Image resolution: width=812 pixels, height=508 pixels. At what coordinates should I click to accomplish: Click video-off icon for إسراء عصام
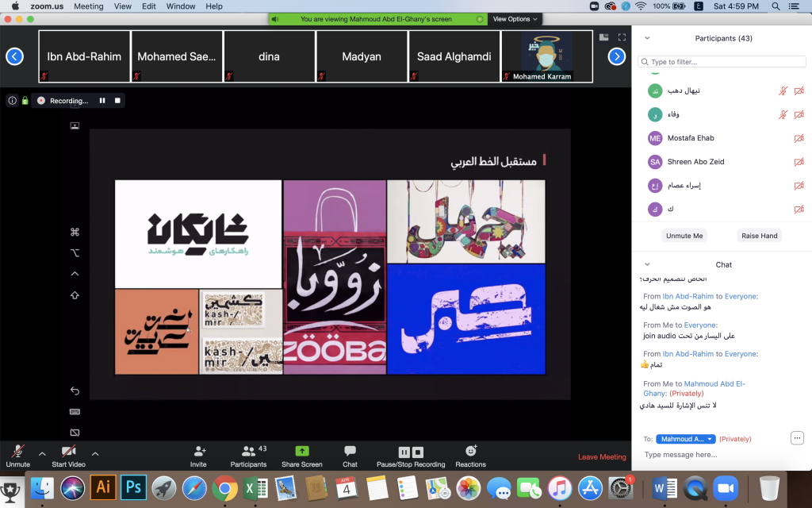(x=799, y=186)
